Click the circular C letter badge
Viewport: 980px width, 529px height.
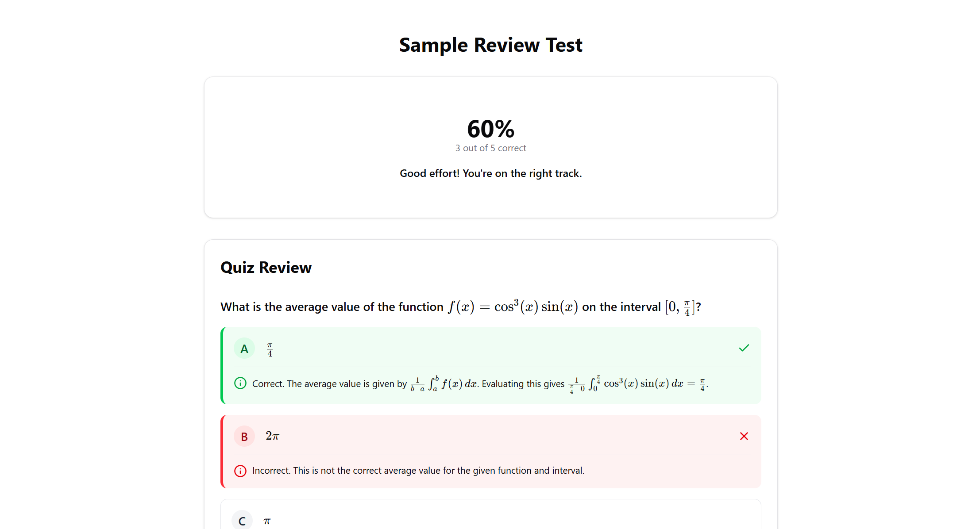tap(242, 521)
